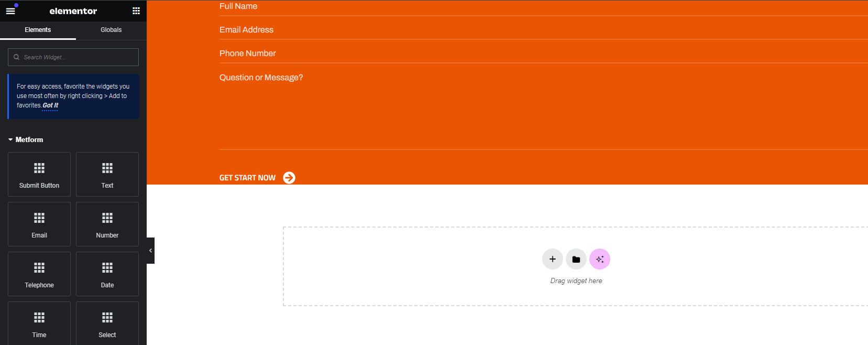Screen dimensions: 868x345
Task: Collapse the Elementor side panel
Action: (150, 251)
